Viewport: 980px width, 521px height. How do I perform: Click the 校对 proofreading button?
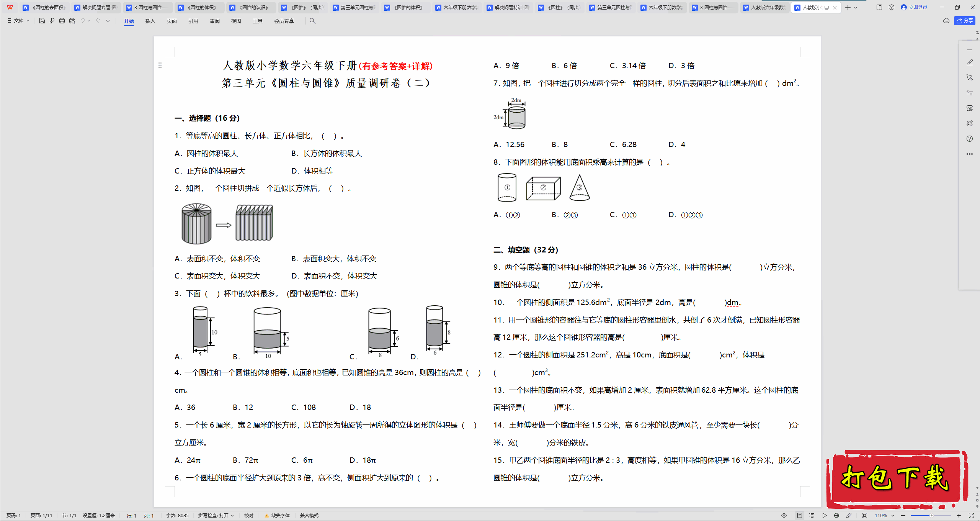[249, 516]
